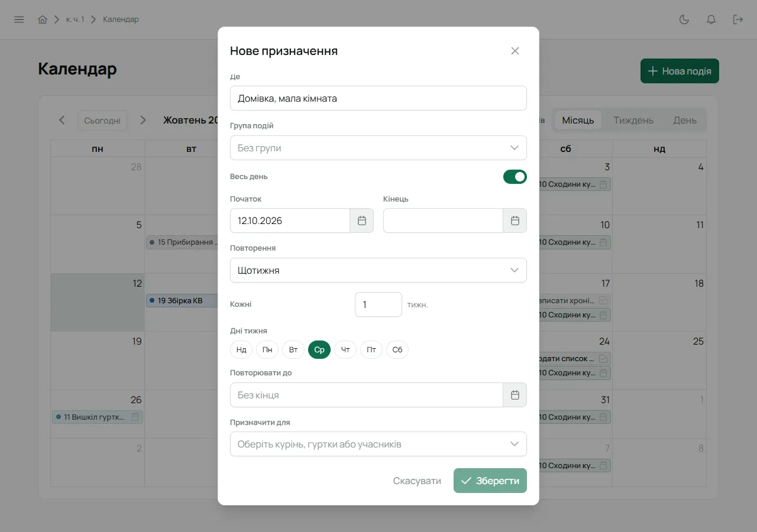Viewport: 757px width, 532px height.
Task: Open the Група подій dropdown
Action: 378,148
